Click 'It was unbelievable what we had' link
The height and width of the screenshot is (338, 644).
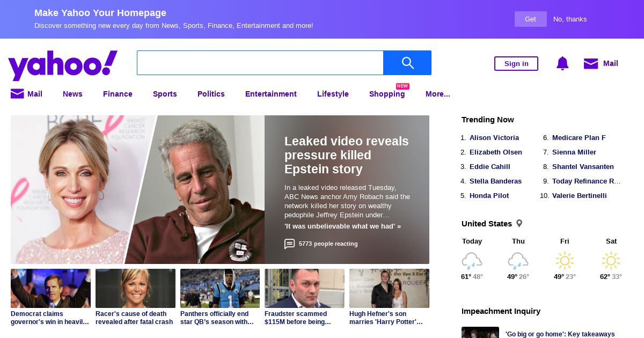(x=342, y=226)
